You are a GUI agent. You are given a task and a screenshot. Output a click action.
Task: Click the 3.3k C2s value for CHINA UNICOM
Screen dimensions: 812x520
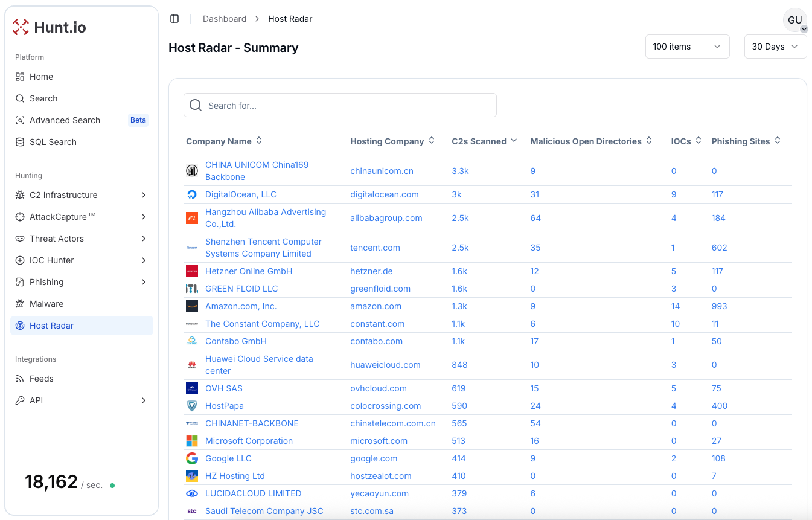[x=460, y=171]
